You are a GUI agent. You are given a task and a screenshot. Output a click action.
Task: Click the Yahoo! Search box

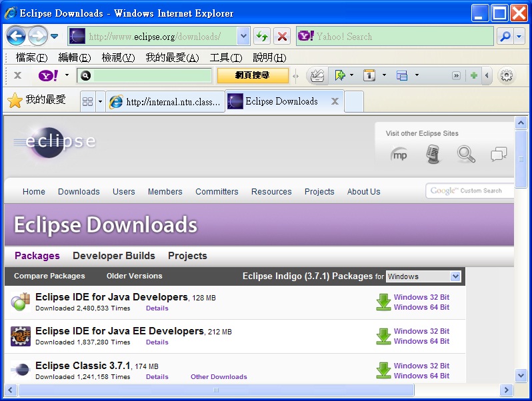coord(395,36)
